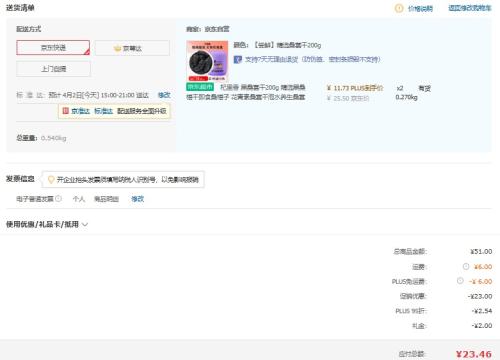Click 修改 beside the delivery time
500x360 pixels.
coord(164,95)
